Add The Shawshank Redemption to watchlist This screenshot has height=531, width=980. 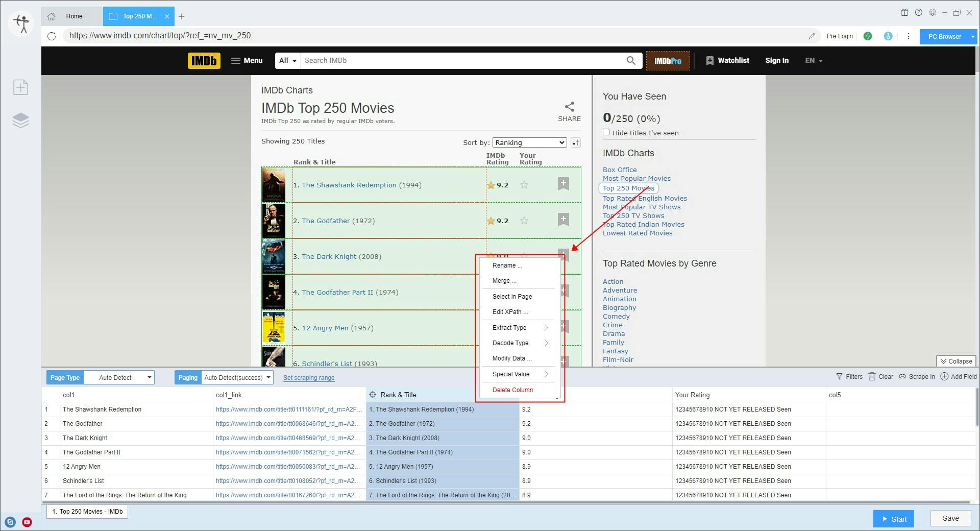(563, 184)
